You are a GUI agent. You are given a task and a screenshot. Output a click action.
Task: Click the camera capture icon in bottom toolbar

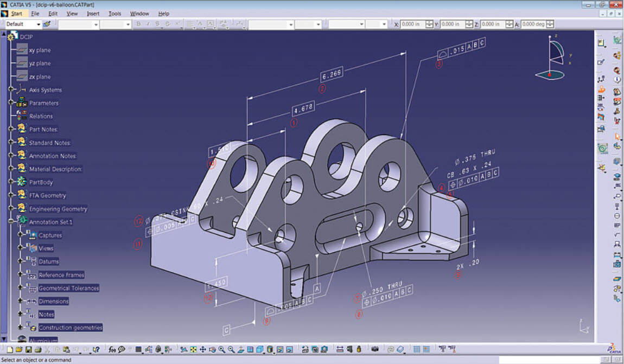click(374, 349)
